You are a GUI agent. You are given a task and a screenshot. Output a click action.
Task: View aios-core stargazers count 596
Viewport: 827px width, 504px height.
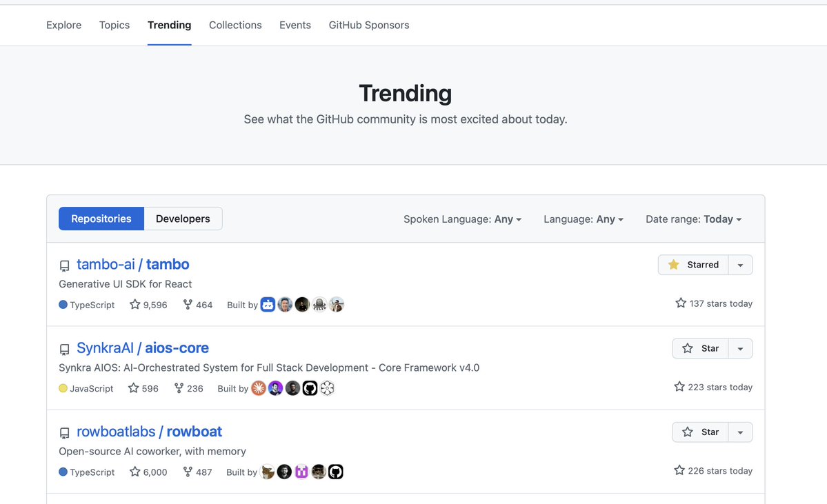(143, 389)
